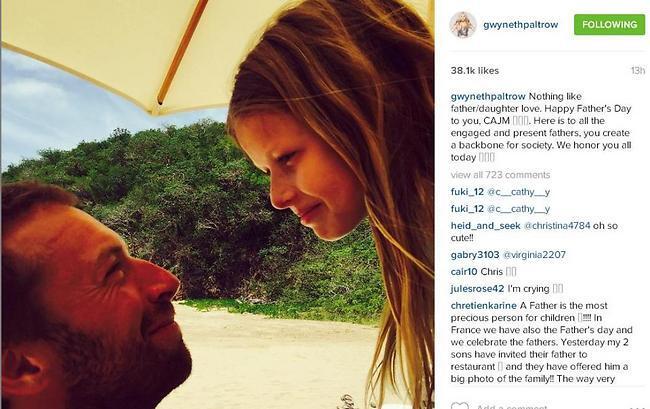650x409 pixels.
Task: Open the three-dots more options icon
Action: (x=637, y=407)
